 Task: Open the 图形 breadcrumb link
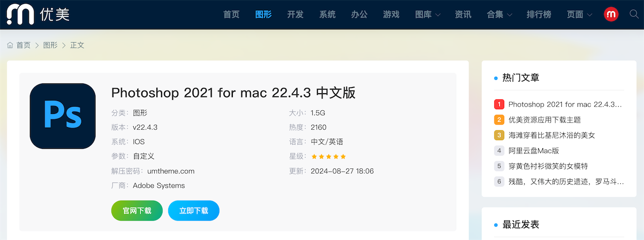(x=51, y=45)
